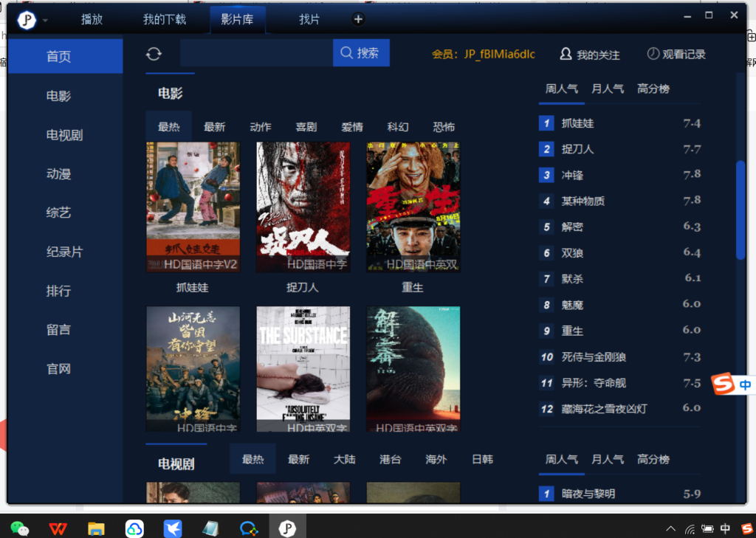Click the magnifier 搜索 button
Screen dimensions: 756x538
pyautogui.click(x=361, y=52)
